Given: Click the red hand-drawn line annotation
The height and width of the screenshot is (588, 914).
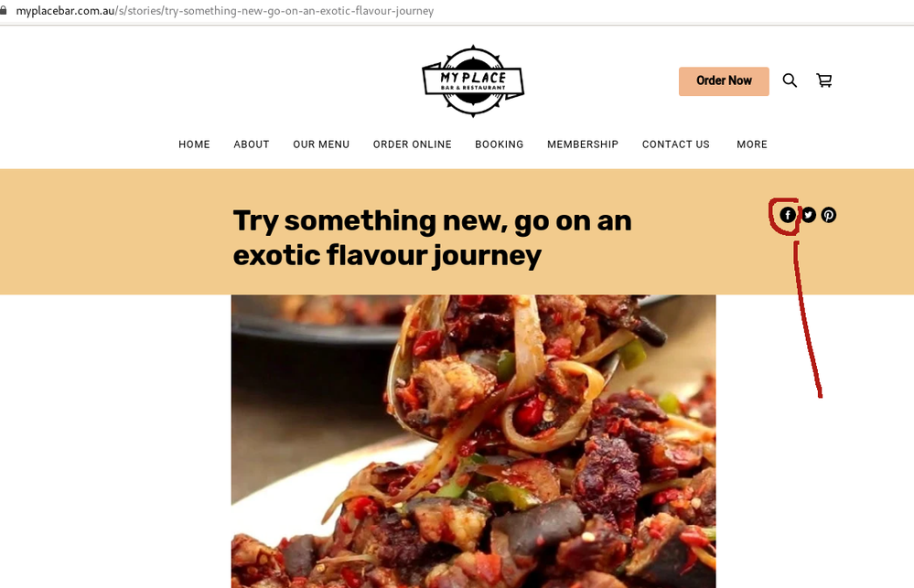Looking at the screenshot, I should click(807, 319).
